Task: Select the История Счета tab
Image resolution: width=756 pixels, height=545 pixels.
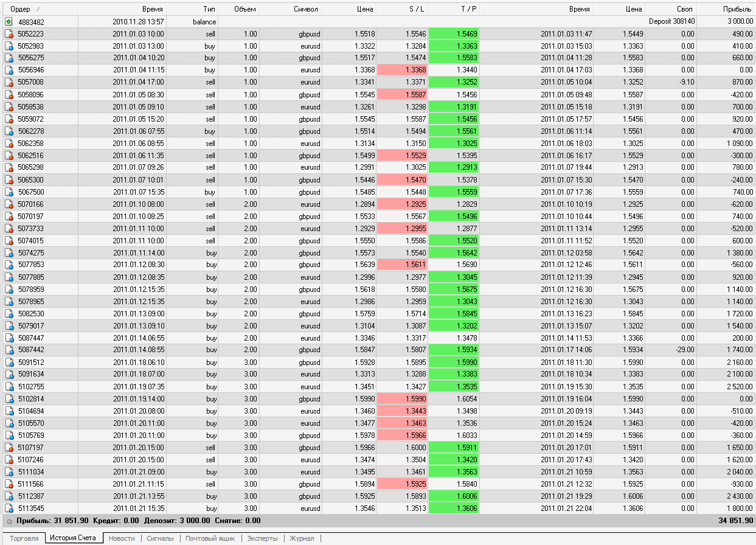Action: (x=73, y=538)
